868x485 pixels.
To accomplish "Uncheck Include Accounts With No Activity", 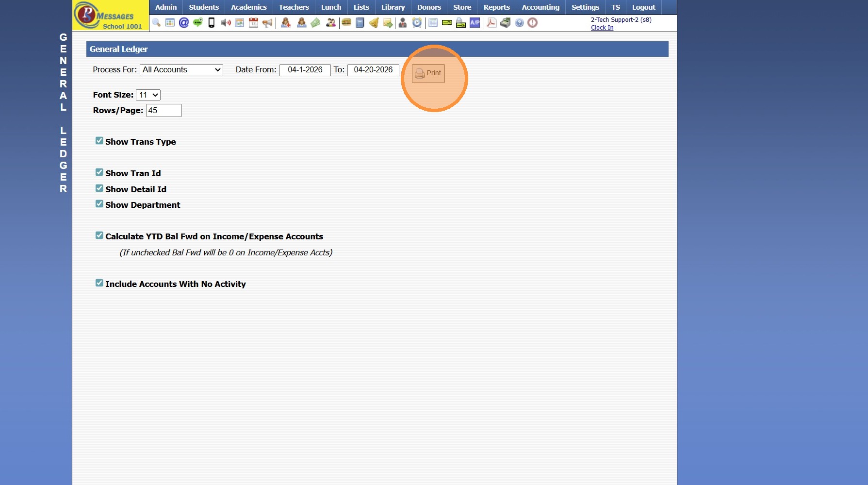I will [x=99, y=283].
